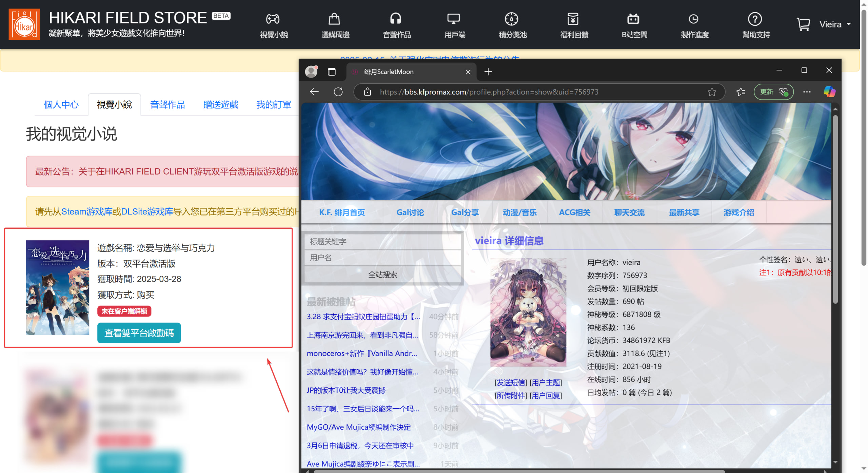
Task: Click the star bookmark icon in the address bar
Action: coord(712,92)
